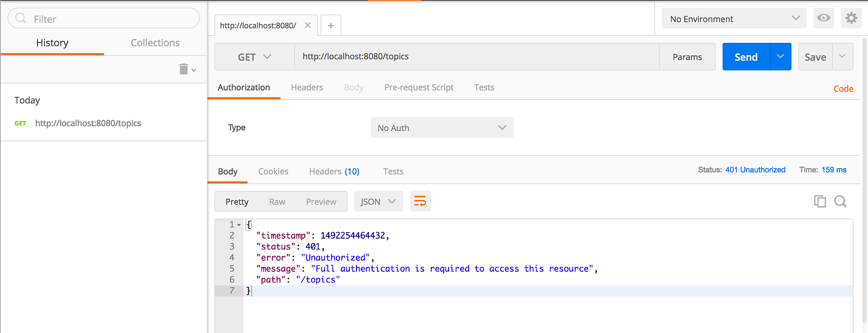The image size is (868, 333).
Task: Open the Pre-request Script tab
Action: tap(419, 87)
